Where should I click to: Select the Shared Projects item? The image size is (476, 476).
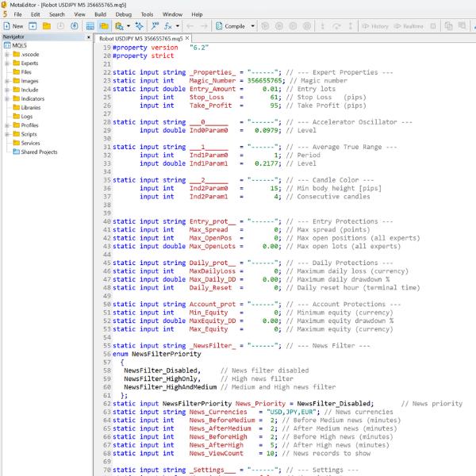coord(39,152)
